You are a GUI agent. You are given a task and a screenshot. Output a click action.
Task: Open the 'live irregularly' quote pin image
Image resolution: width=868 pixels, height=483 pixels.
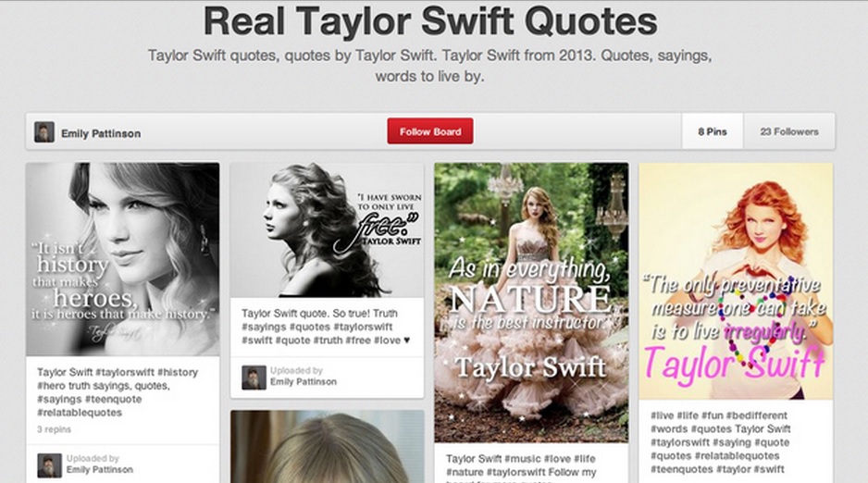coord(736,281)
